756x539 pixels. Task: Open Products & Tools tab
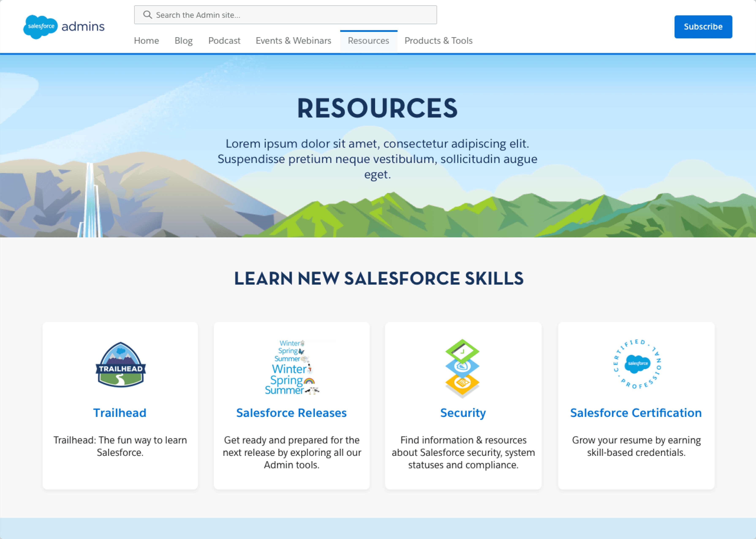(439, 41)
